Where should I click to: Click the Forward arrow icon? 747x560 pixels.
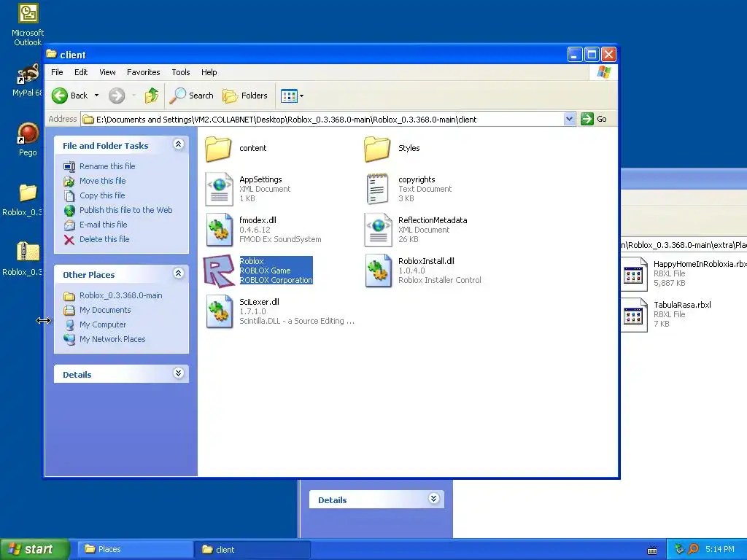pyautogui.click(x=117, y=96)
